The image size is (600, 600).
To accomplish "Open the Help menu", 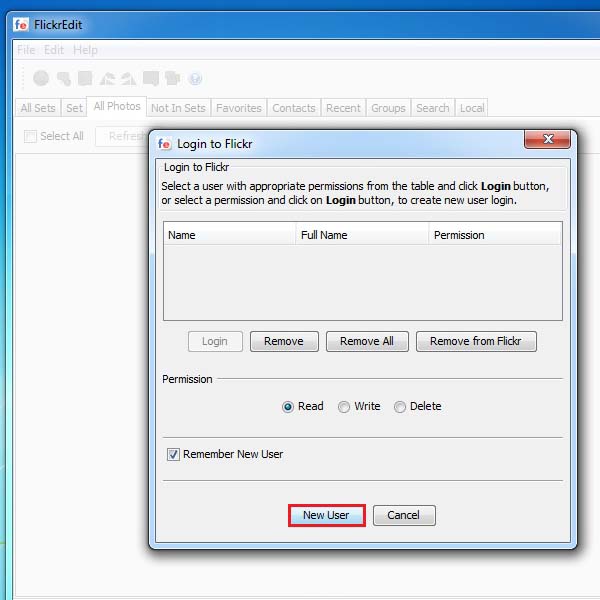I will (85, 50).
